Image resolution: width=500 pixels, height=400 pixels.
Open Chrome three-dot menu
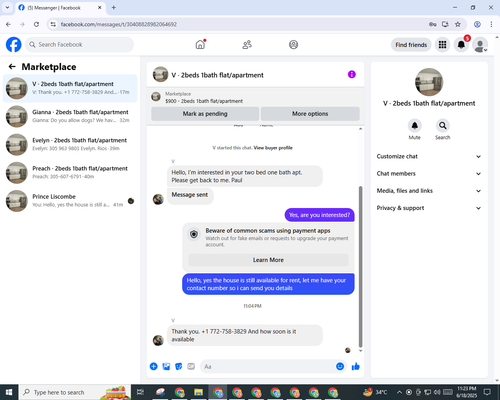pos(491,24)
